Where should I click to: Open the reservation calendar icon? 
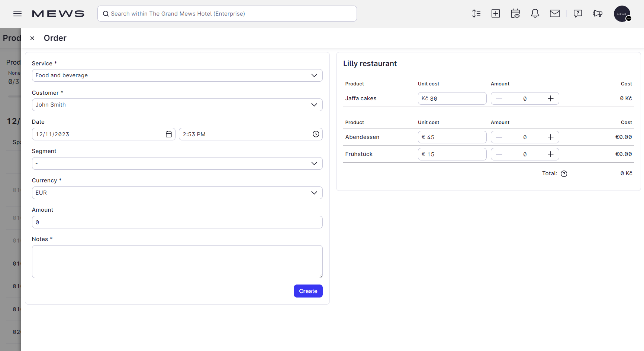coord(515,14)
